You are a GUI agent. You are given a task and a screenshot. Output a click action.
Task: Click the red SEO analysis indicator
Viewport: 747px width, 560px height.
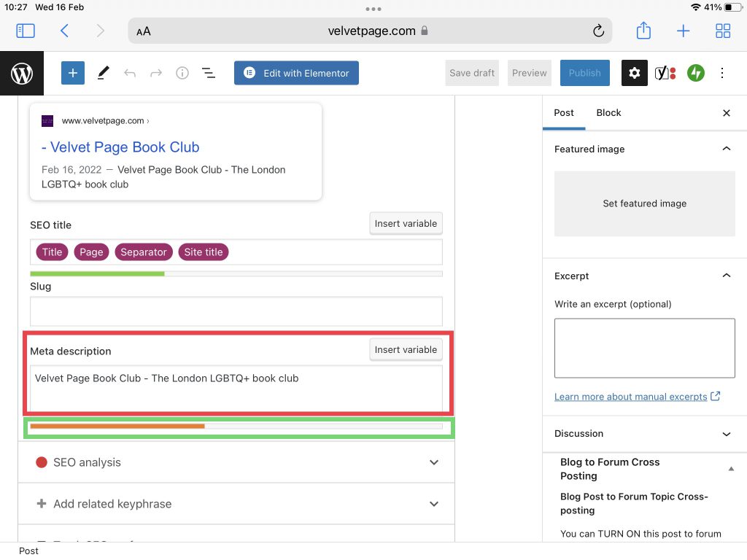[x=42, y=462]
